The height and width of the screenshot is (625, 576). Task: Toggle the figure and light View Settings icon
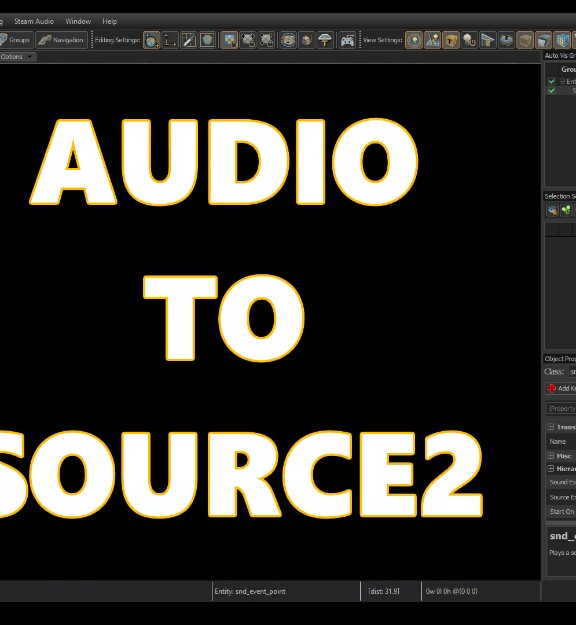coord(432,40)
